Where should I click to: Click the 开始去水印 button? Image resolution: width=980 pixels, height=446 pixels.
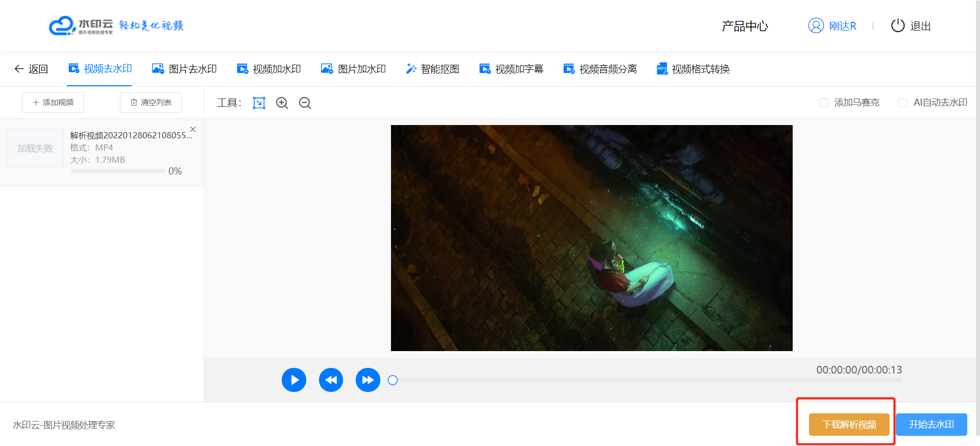(x=931, y=425)
